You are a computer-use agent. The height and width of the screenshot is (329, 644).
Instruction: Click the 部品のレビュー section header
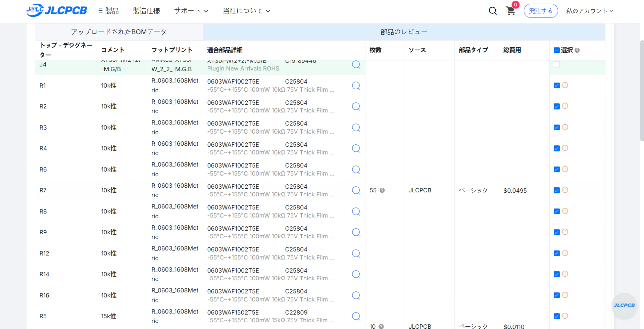(x=404, y=32)
